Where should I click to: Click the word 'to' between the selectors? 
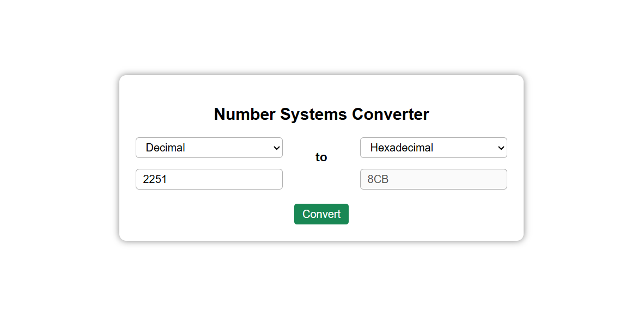321,157
